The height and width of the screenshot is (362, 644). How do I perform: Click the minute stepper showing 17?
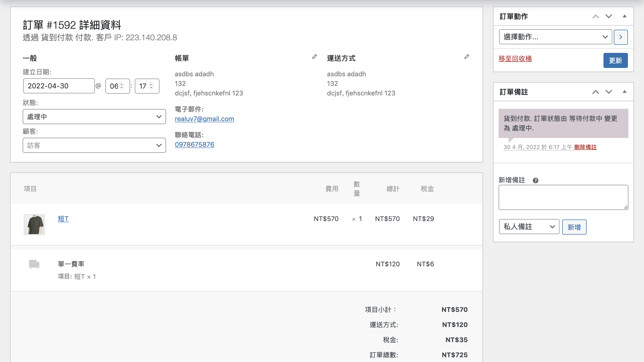147,86
